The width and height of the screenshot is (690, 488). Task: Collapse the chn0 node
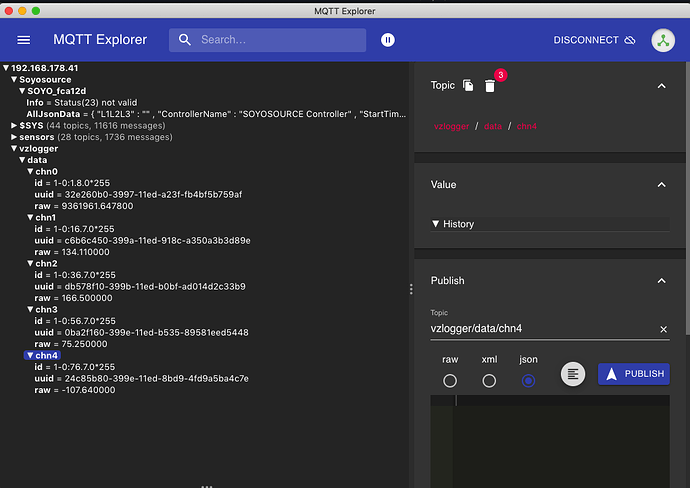[x=30, y=172]
